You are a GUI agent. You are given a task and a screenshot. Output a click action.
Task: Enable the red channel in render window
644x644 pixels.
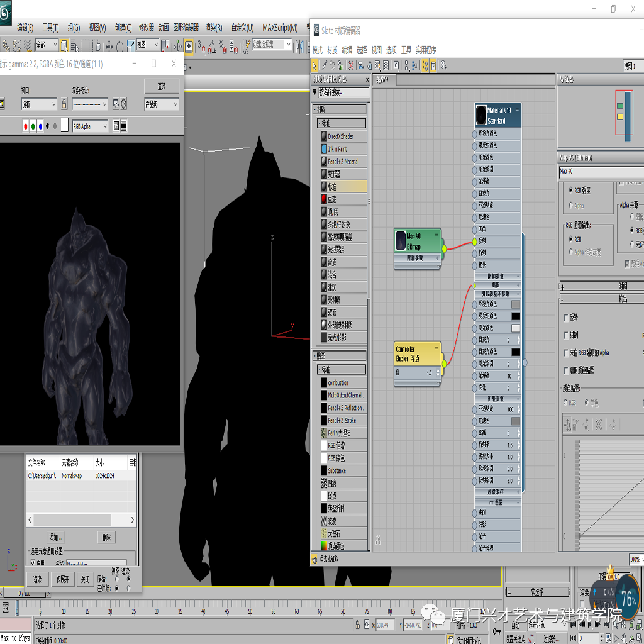[25, 126]
